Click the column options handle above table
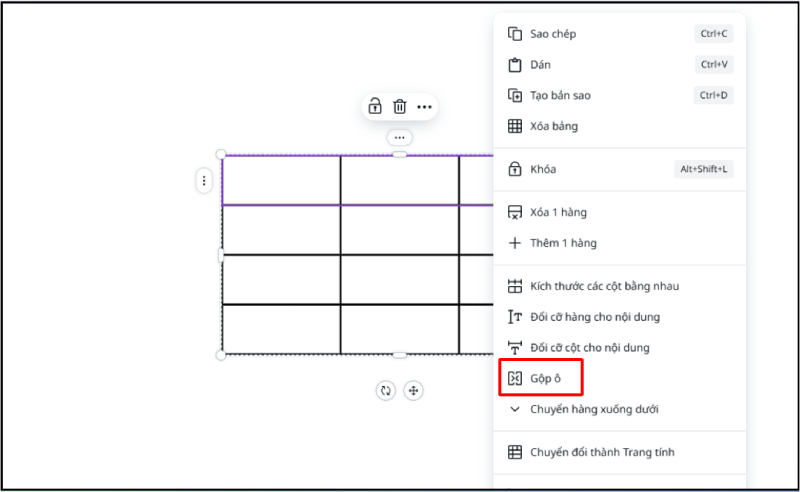 (399, 137)
